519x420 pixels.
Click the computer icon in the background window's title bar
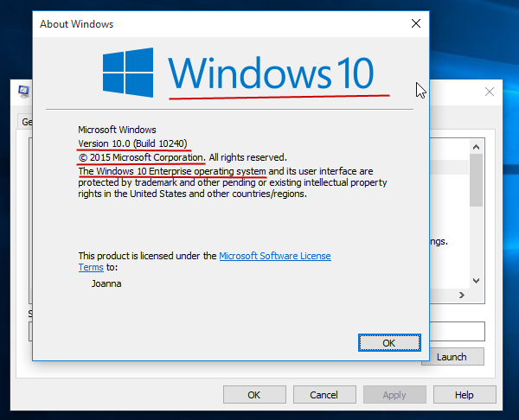pos(24,92)
